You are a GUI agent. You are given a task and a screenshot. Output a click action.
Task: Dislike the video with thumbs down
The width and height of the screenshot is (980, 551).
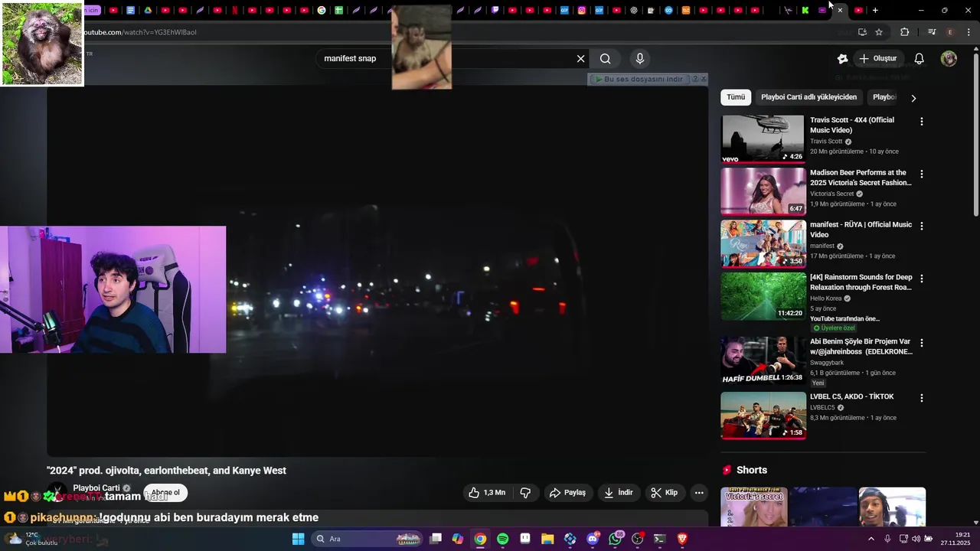[x=525, y=493]
